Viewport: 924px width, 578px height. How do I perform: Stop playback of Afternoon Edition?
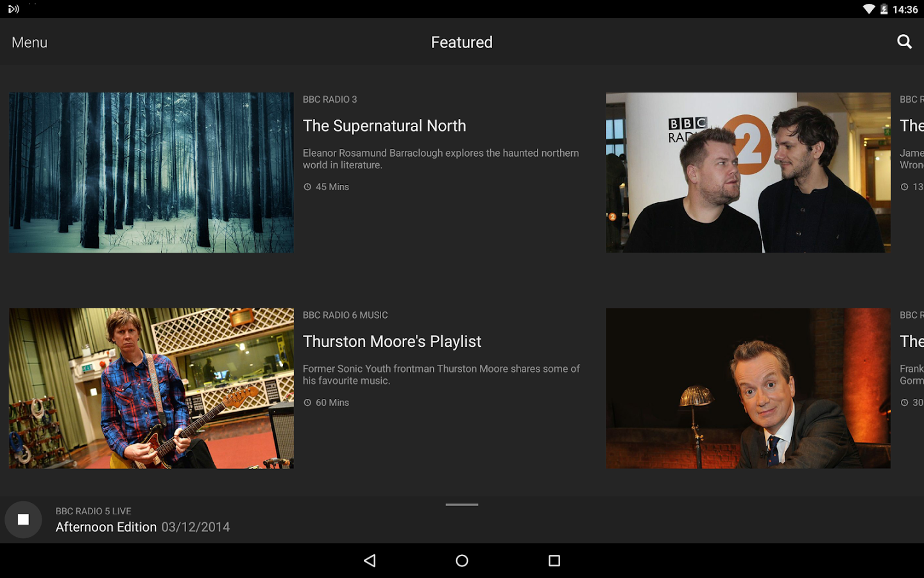click(23, 519)
